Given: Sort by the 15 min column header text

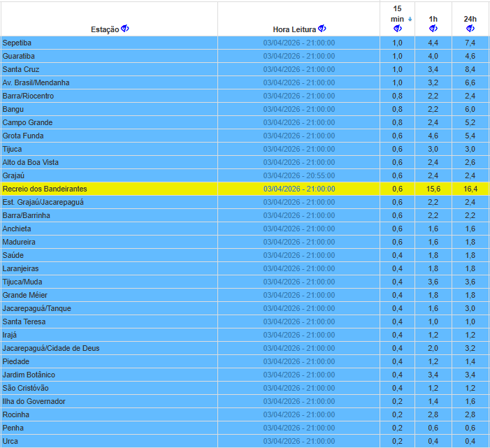Looking at the screenshot, I should point(397,14).
